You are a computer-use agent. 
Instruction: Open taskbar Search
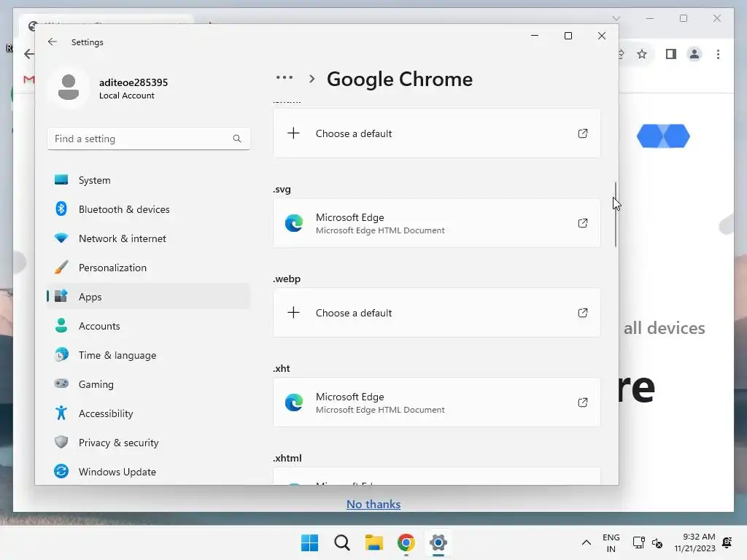[342, 542]
